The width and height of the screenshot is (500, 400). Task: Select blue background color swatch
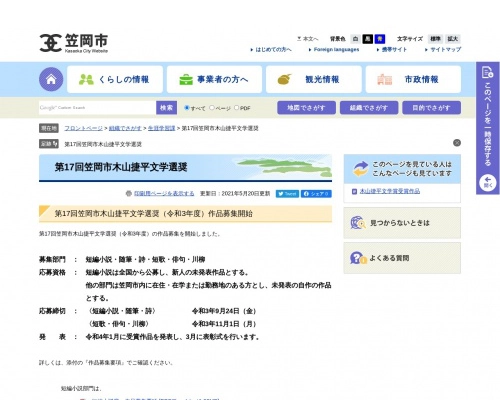coord(380,39)
